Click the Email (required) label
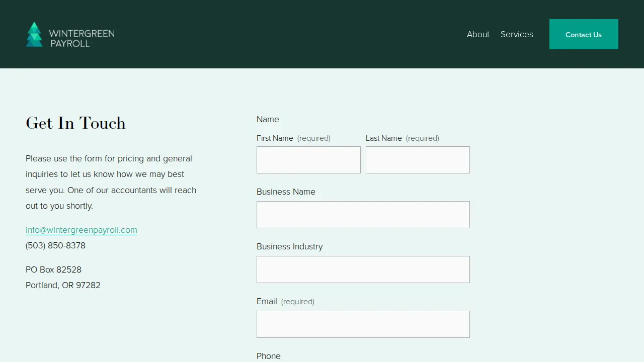Viewport: 644px width, 362px height. pyautogui.click(x=285, y=301)
